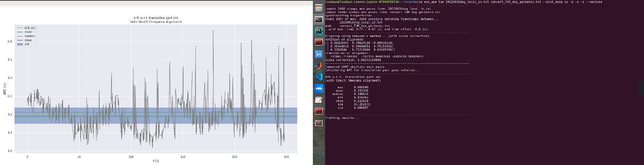The image size is (644, 165).
Task: Click 'Rotation of alignment:' in terminal
Action: [345, 39]
